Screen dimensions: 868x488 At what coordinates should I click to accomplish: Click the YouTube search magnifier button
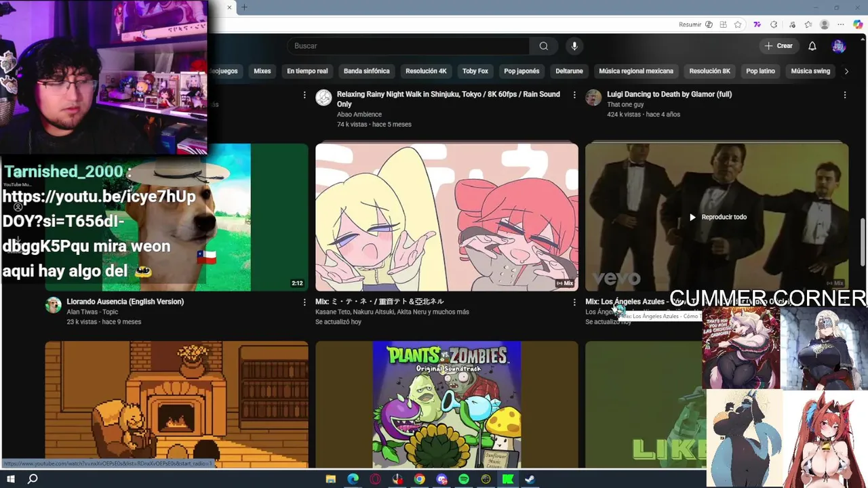[543, 46]
